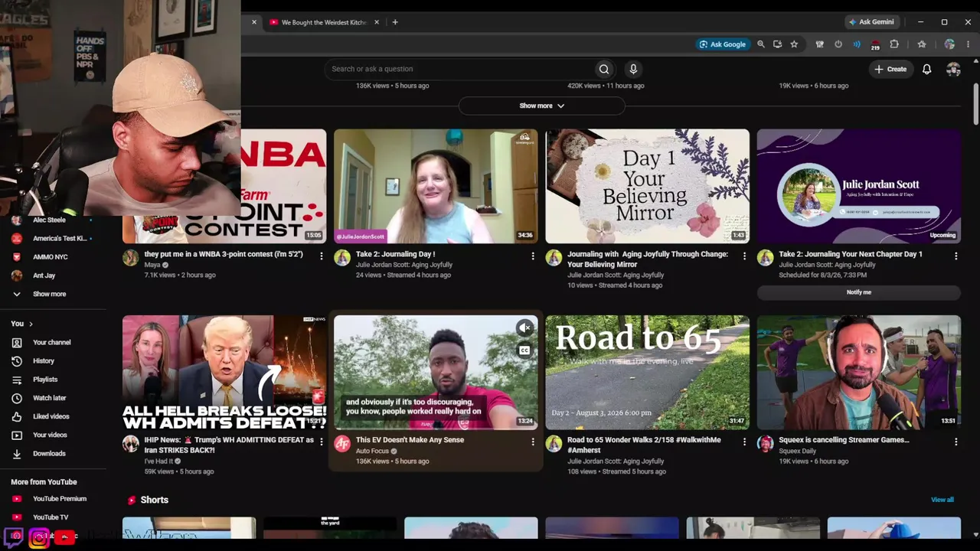Open the 'This EV Doesn't Make Any Sense' title
Viewport: 980px width, 551px height.
click(x=410, y=440)
